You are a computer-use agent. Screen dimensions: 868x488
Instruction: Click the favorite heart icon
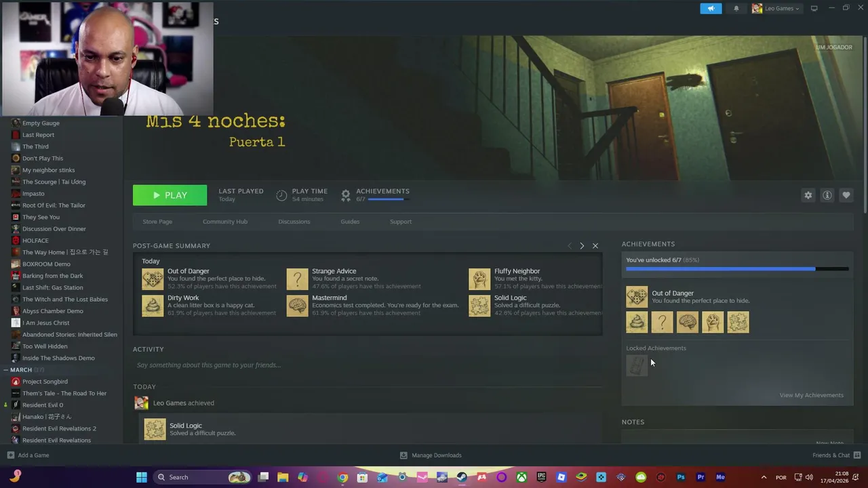click(x=846, y=195)
